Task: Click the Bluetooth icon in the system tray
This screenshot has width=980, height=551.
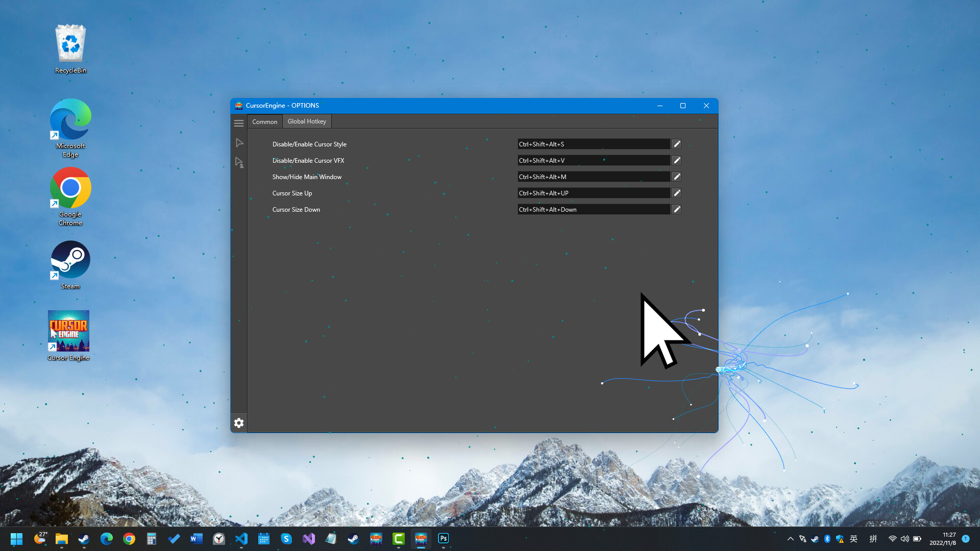Action: pyautogui.click(x=827, y=538)
